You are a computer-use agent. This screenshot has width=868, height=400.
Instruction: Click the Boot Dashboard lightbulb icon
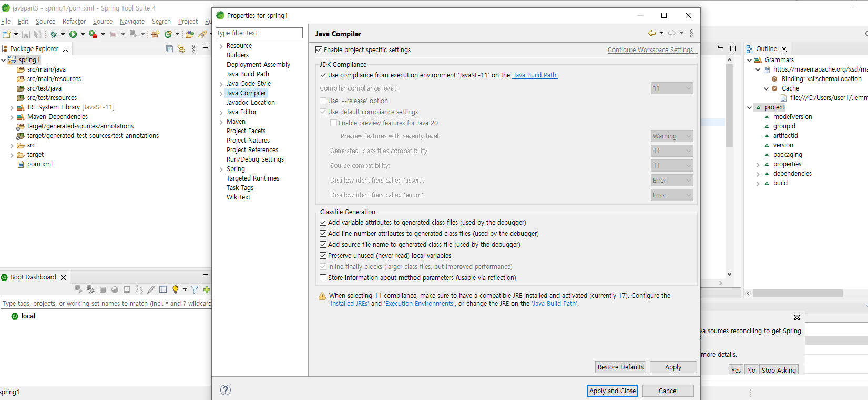click(176, 289)
